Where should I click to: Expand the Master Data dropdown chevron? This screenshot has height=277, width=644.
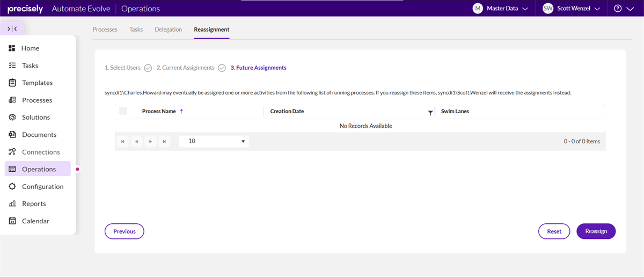click(525, 9)
